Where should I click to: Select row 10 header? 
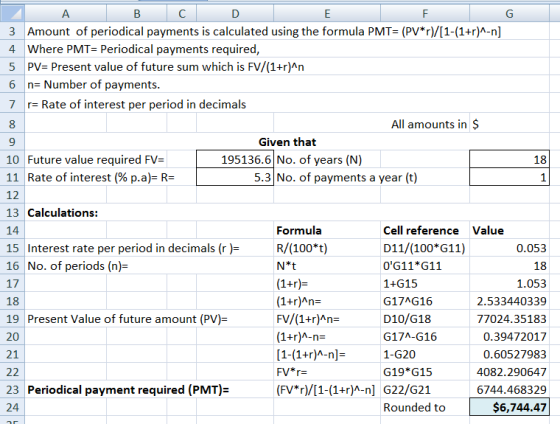12,159
